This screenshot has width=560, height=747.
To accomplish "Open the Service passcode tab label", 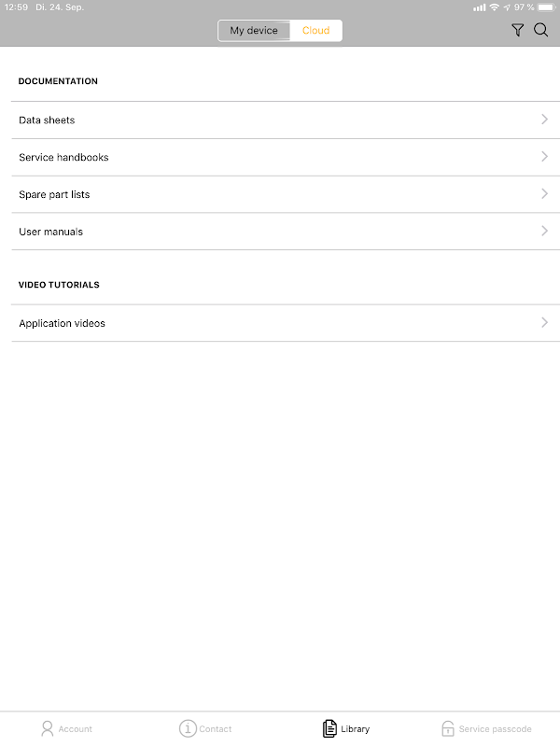I will (495, 729).
